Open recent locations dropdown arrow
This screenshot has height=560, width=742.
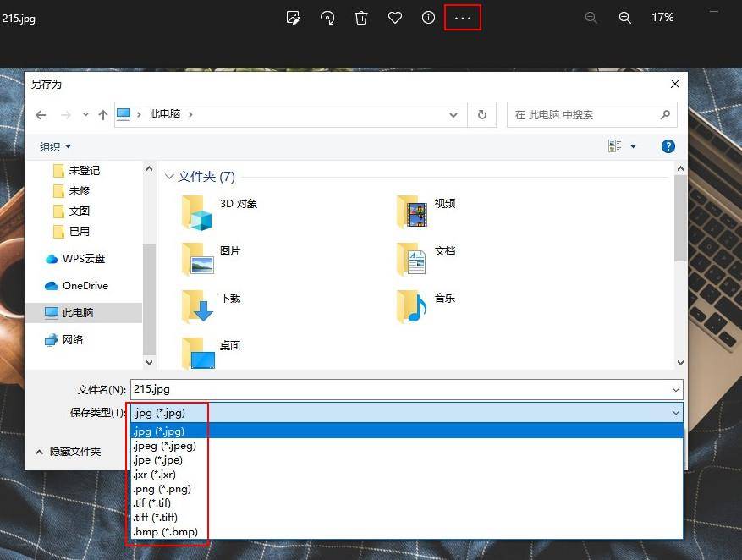(x=85, y=114)
